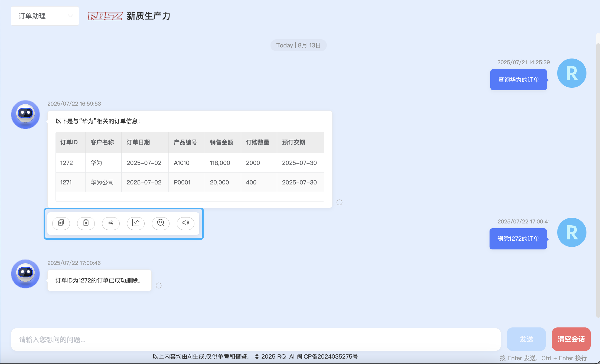Regenerate the order table response
600x364 pixels.
(x=339, y=202)
